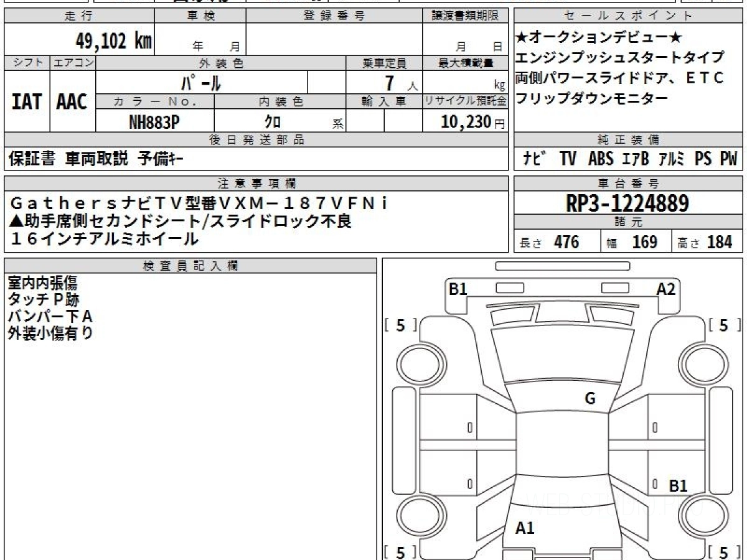Click the interior color value クロ
Image resolution: width=747 pixels, height=560 pixels.
pos(273,122)
